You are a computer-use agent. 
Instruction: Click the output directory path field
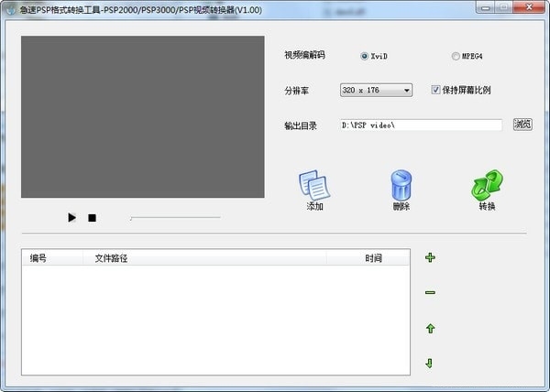pyautogui.click(x=421, y=125)
